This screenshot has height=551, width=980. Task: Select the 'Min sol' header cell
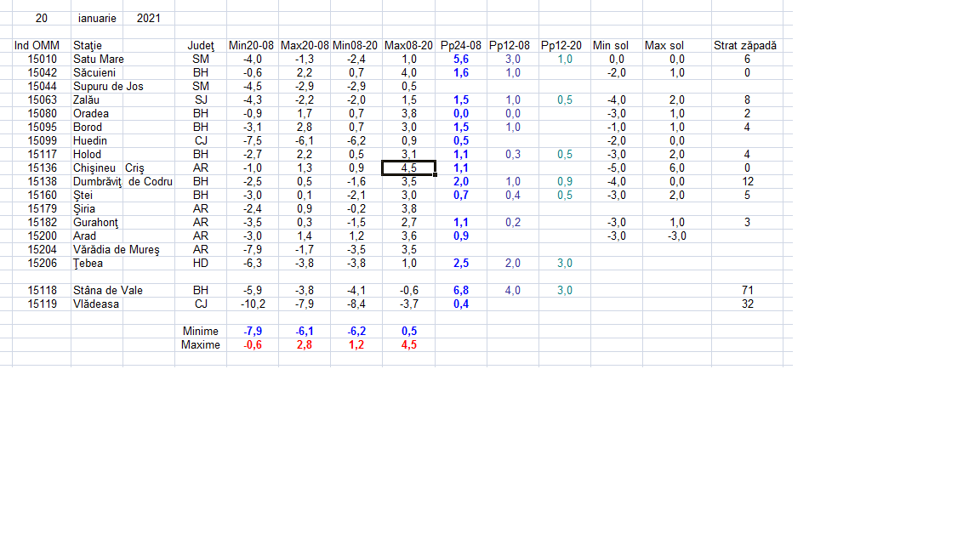click(x=616, y=46)
